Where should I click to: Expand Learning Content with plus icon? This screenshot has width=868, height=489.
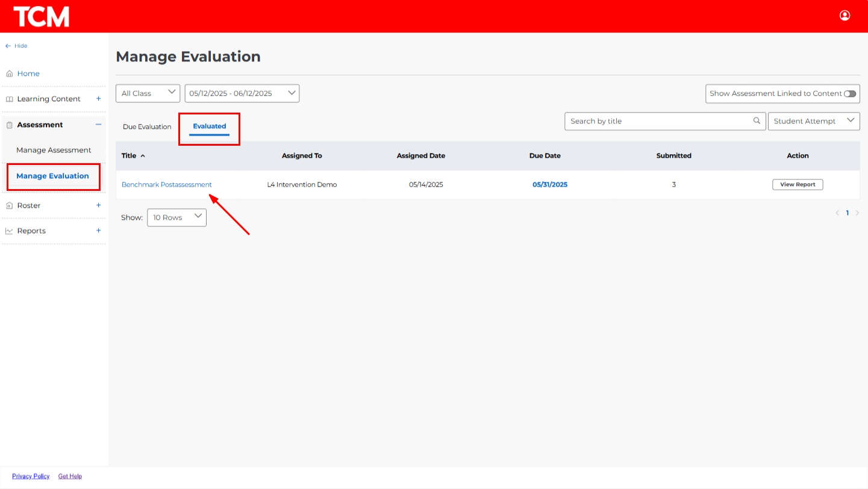[x=98, y=99]
